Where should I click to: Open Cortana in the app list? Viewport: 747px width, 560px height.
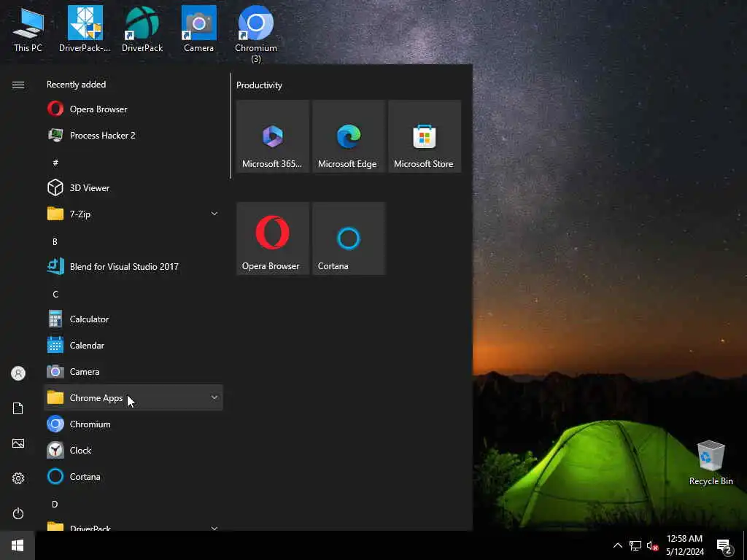pyautogui.click(x=133, y=477)
